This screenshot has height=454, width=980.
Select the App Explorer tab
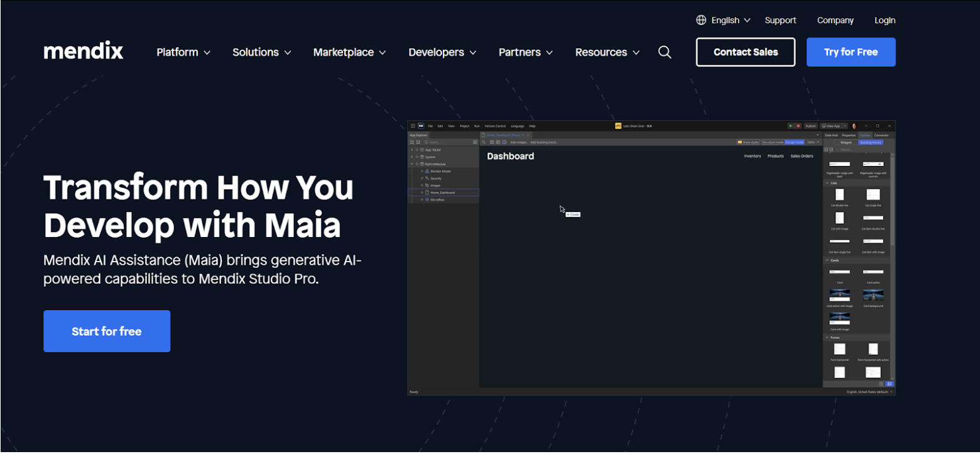pyautogui.click(x=418, y=135)
